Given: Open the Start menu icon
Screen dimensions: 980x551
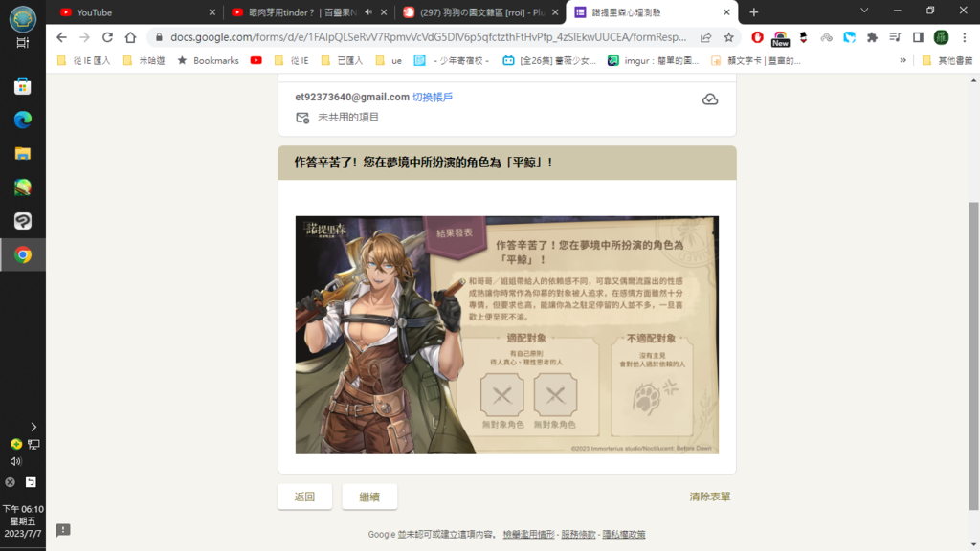Looking at the screenshot, I should click(23, 18).
